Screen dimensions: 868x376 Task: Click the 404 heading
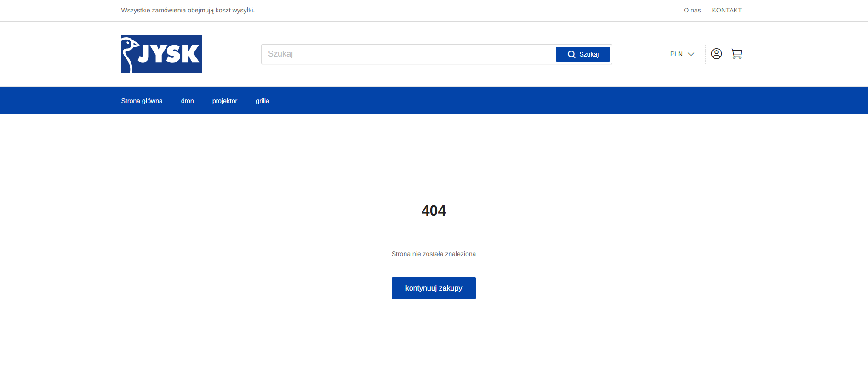tap(434, 211)
